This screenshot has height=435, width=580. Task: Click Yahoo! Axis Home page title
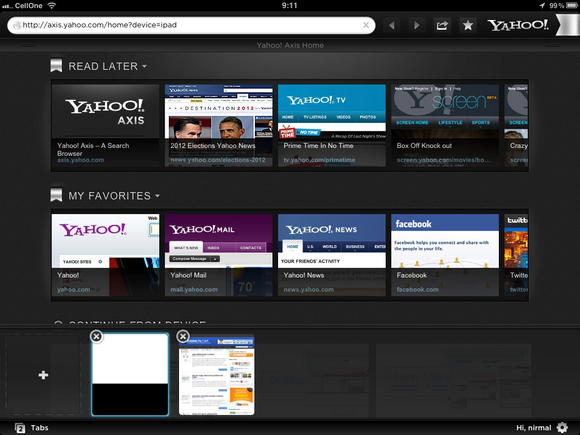(x=290, y=45)
